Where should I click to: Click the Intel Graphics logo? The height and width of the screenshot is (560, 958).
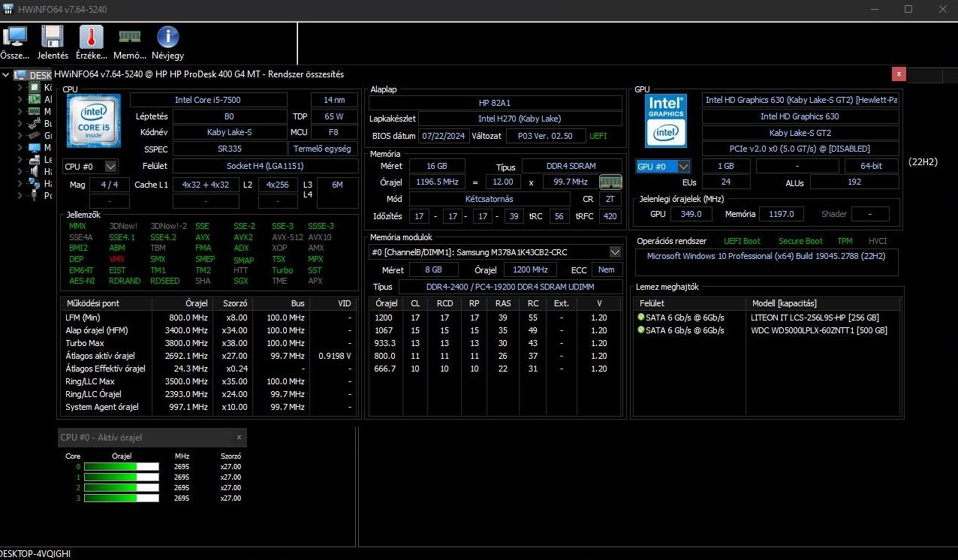666,121
